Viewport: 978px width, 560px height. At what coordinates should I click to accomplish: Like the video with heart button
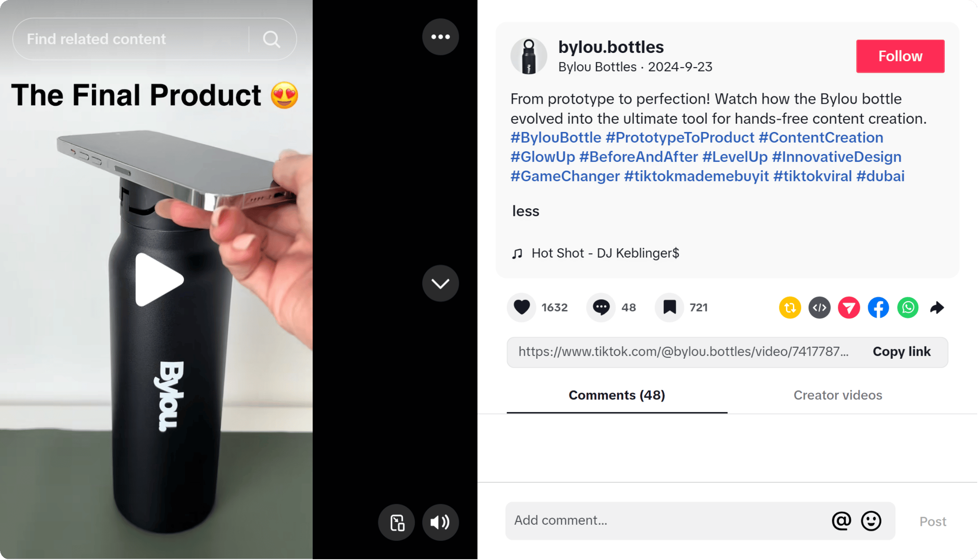click(522, 307)
